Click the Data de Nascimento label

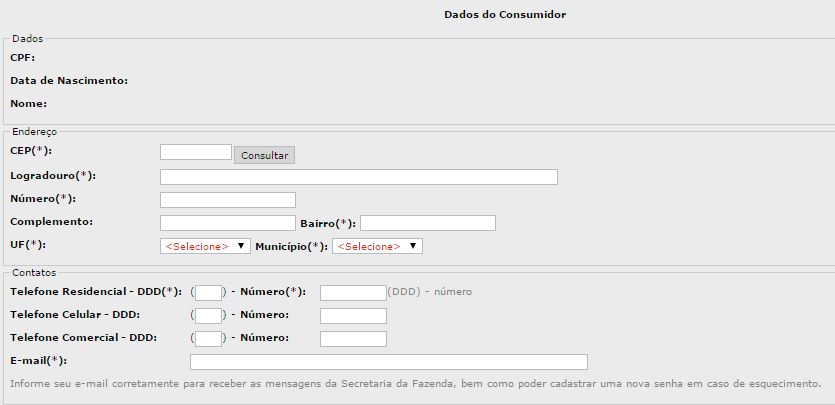click(69, 80)
